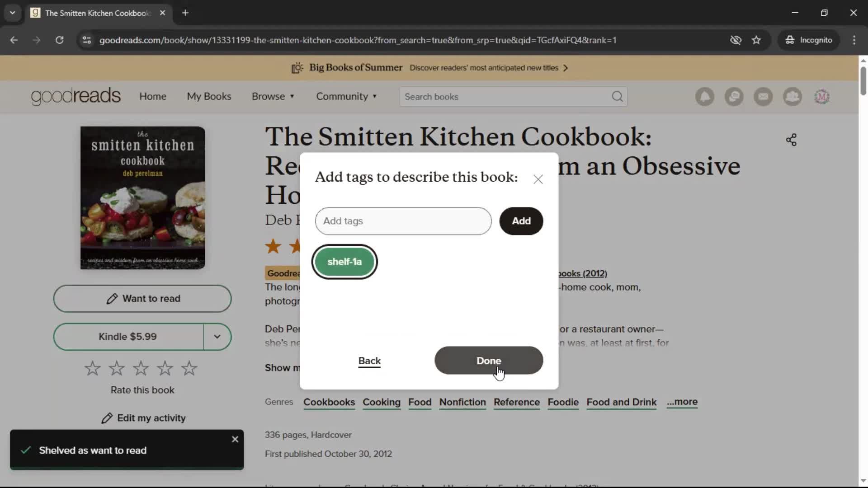Open a new browser tab
The width and height of the screenshot is (868, 488).
click(x=185, y=13)
